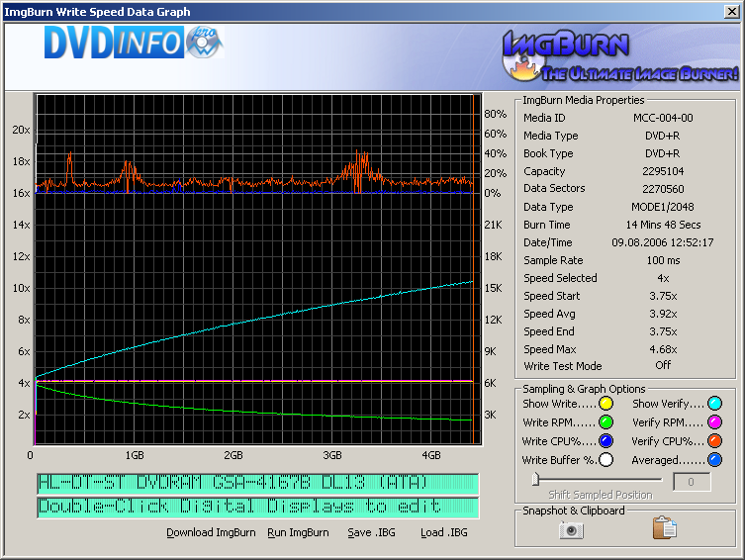Click the Media ID value MCC-004-00
The image size is (745, 560).
pos(663,118)
